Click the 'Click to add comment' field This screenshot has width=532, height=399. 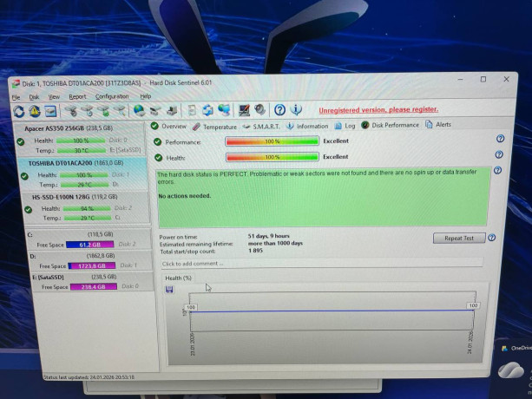[x=322, y=264]
